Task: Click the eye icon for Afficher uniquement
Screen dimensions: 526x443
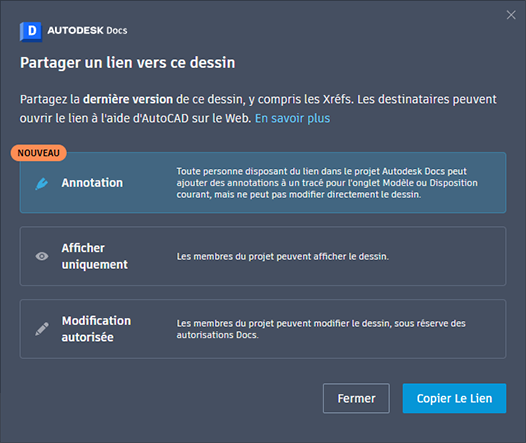Action: (x=42, y=256)
